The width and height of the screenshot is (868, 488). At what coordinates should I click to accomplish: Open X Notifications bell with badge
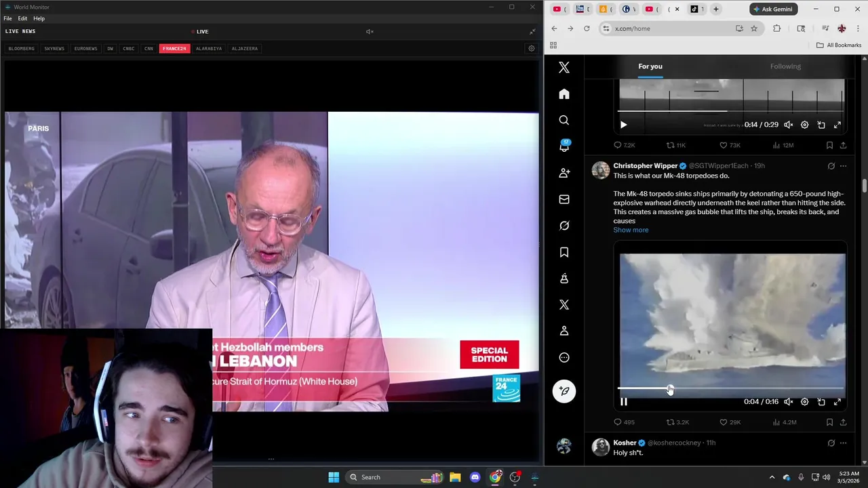coord(564,146)
